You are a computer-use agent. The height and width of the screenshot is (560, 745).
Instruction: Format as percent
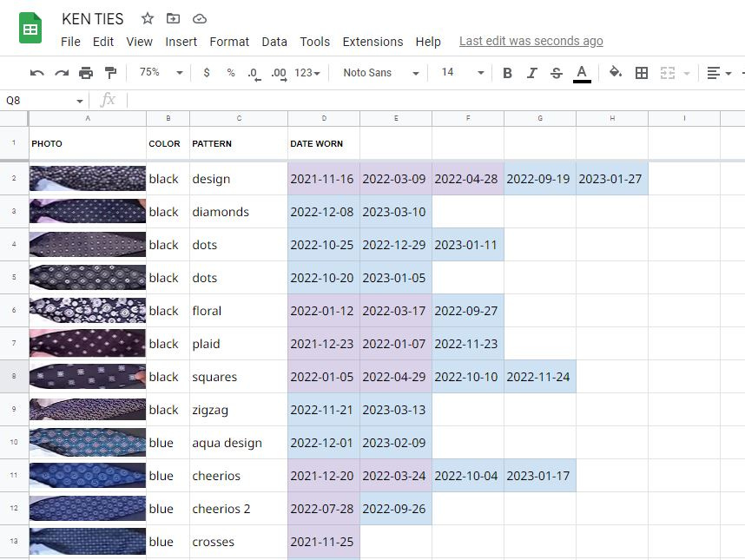[x=231, y=73]
